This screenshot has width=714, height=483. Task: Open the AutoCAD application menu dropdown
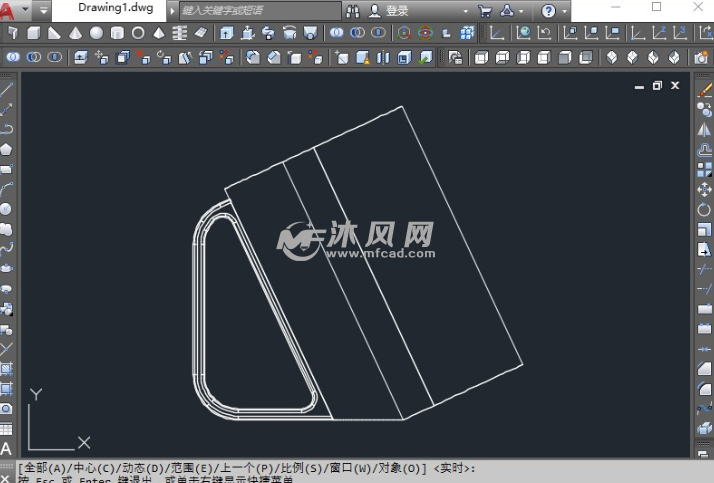[25, 9]
